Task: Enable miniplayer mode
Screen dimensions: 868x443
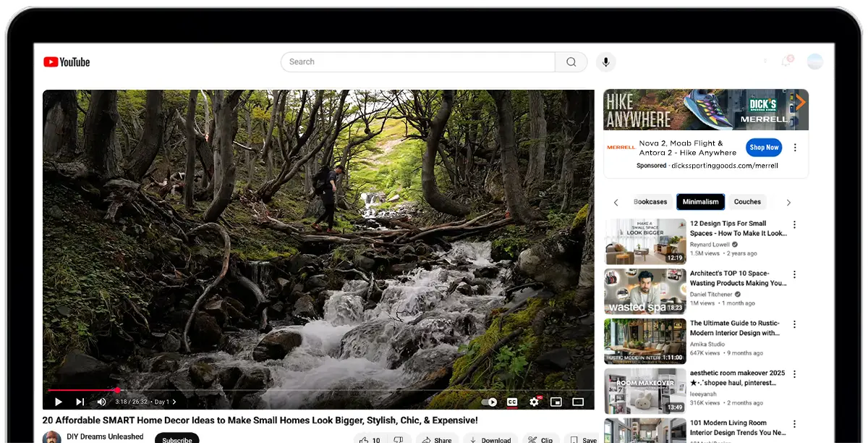Action: [x=556, y=402]
